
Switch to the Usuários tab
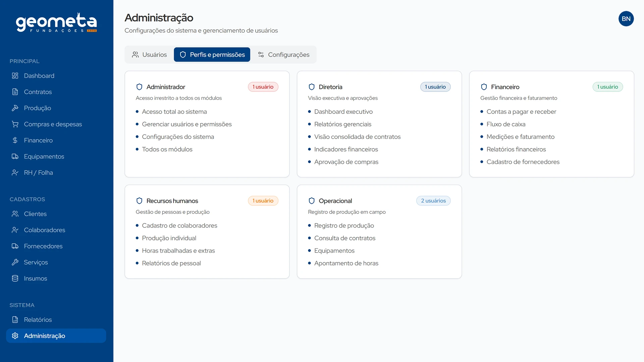coord(149,55)
